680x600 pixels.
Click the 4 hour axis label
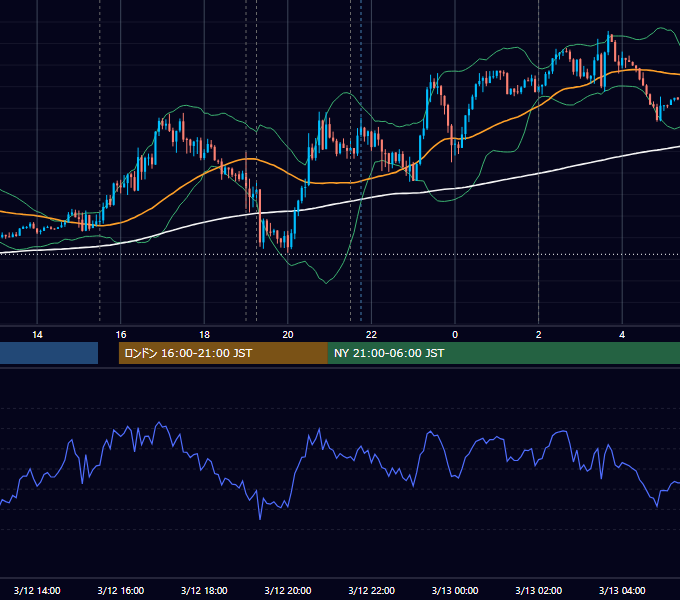pyautogui.click(x=622, y=335)
